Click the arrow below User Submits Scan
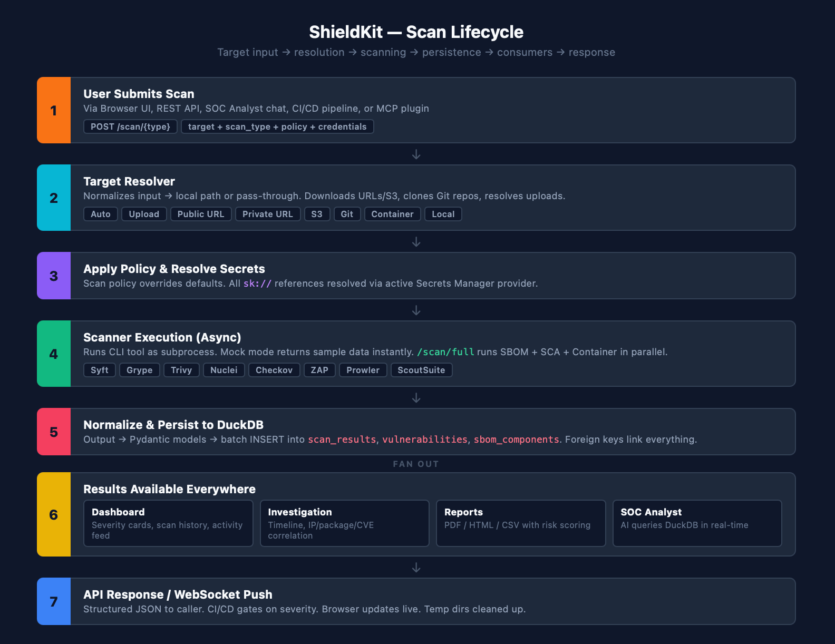The width and height of the screenshot is (835, 644). tap(416, 154)
